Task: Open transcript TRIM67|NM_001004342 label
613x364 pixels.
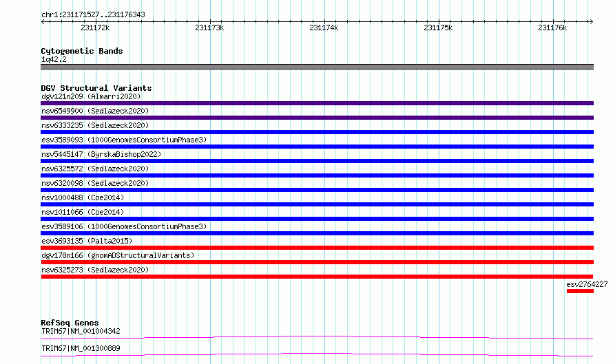Action: (81, 331)
